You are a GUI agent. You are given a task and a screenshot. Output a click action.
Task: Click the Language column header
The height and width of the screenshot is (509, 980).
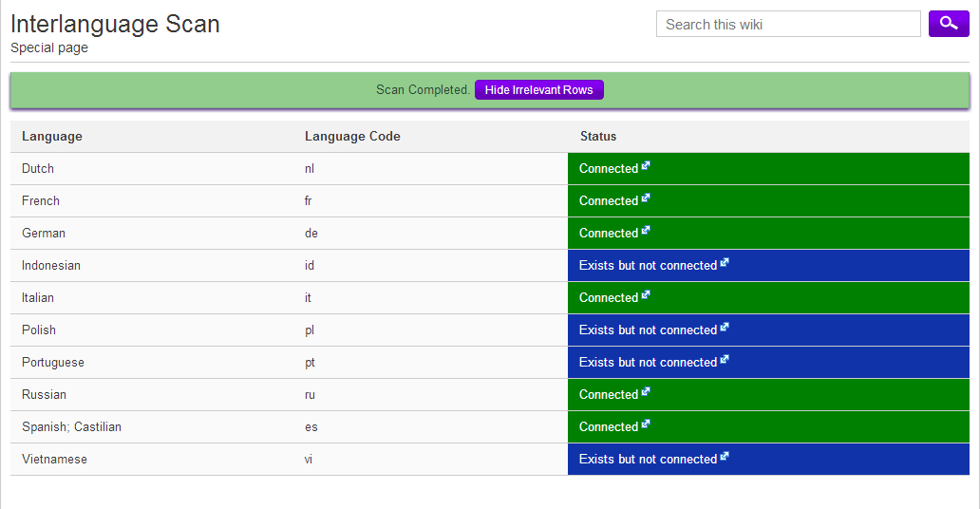pos(52,137)
